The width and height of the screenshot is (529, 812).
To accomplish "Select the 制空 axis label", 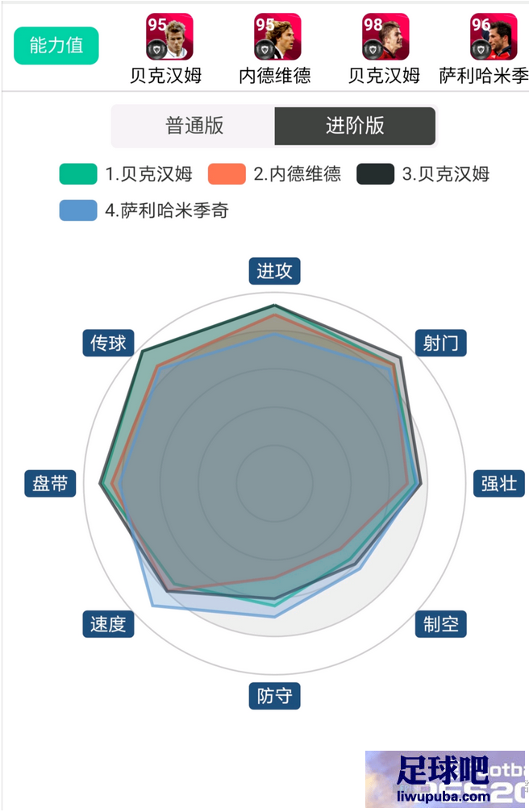I will (441, 624).
